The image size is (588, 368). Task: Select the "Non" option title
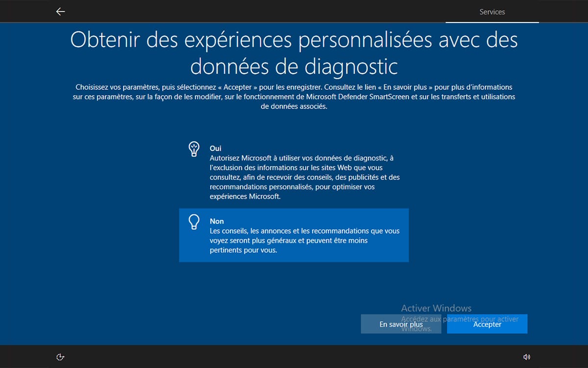[x=217, y=221]
